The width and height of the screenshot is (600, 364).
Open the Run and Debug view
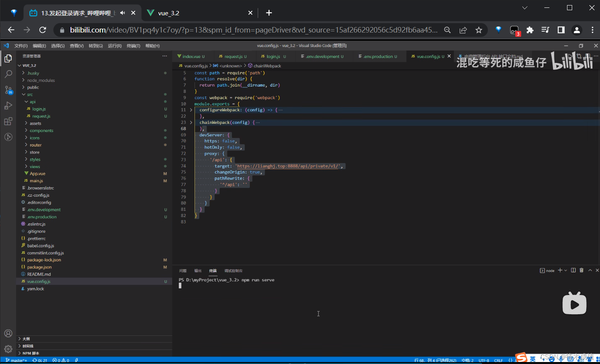pos(8,106)
